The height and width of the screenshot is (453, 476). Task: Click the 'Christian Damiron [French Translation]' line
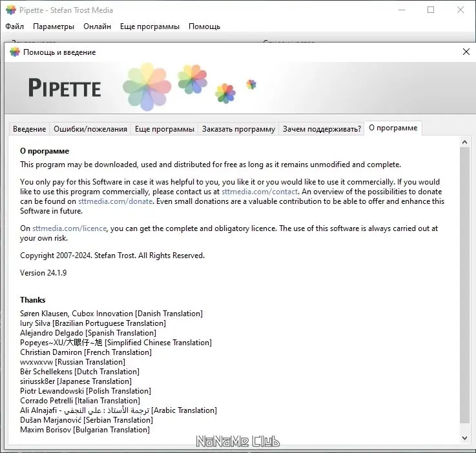86,352
